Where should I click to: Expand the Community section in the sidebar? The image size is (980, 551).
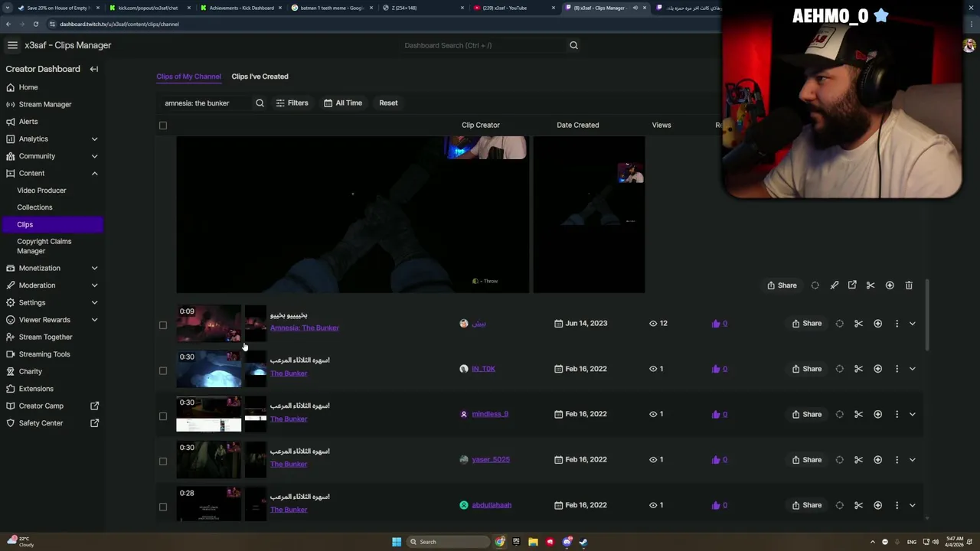tap(94, 156)
